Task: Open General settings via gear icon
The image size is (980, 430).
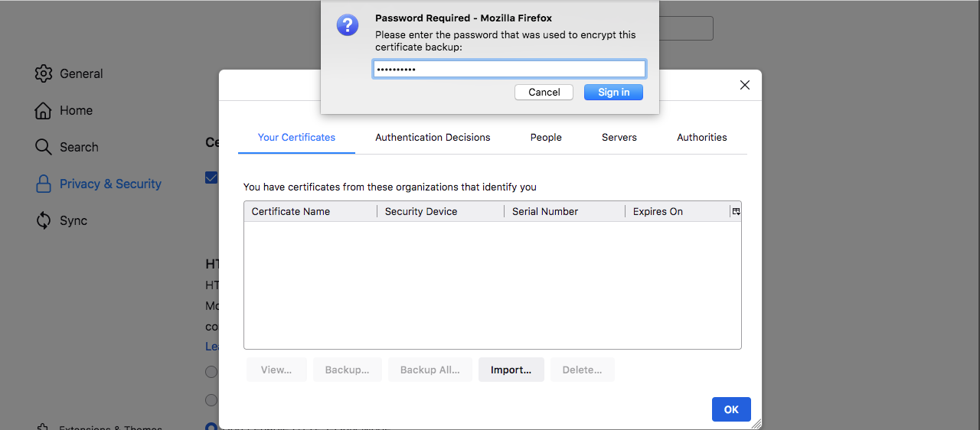Action: pyautogui.click(x=44, y=73)
